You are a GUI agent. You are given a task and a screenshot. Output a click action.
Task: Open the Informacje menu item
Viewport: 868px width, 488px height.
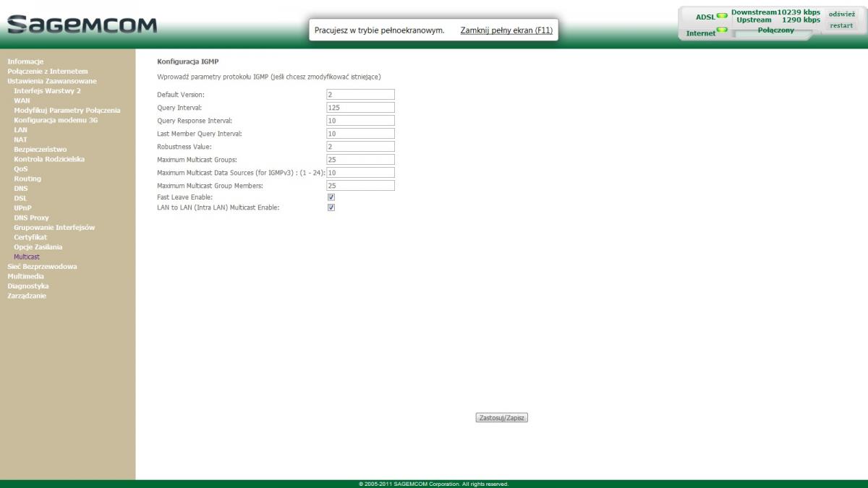click(25, 61)
